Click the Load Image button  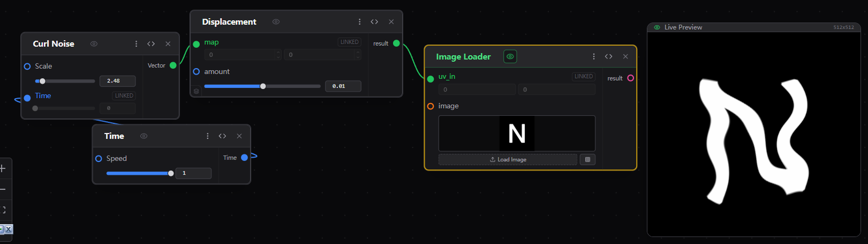click(x=508, y=159)
